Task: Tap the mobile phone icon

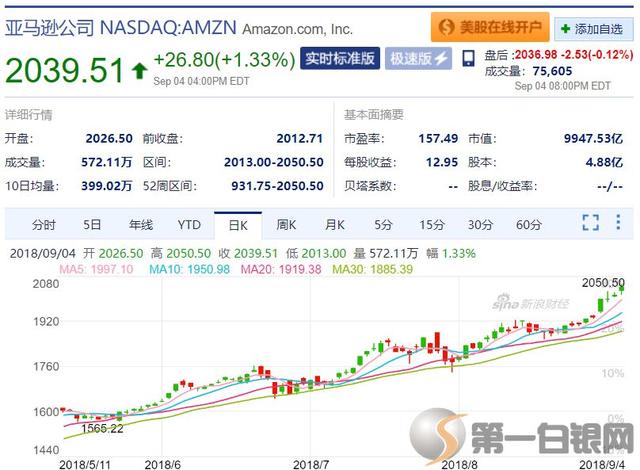Action: [469, 58]
